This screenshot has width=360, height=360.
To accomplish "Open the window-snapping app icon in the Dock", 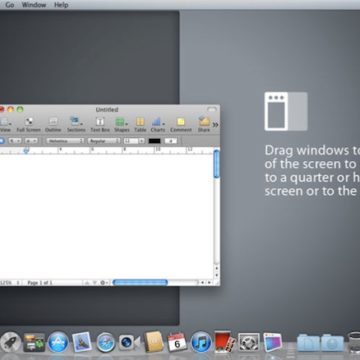I will pos(273,342).
